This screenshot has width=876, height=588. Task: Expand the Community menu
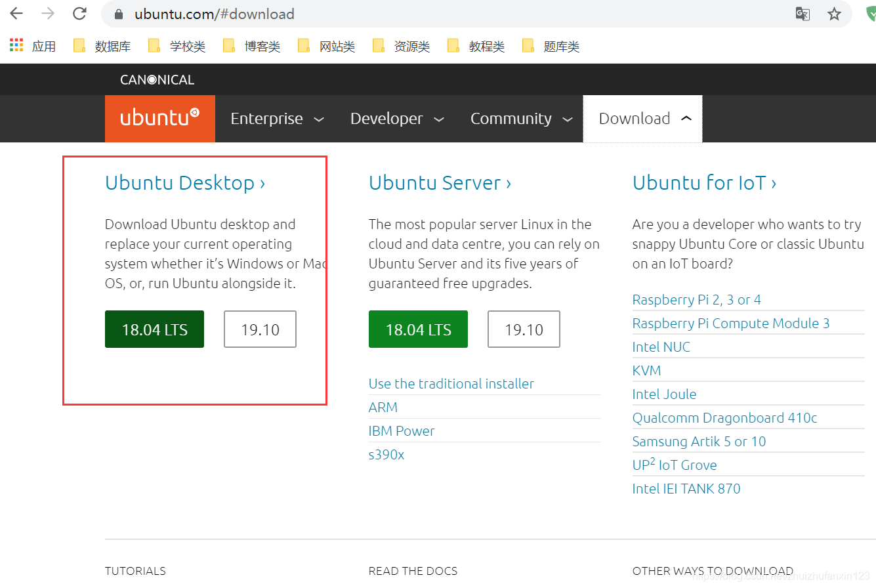pyautogui.click(x=522, y=119)
